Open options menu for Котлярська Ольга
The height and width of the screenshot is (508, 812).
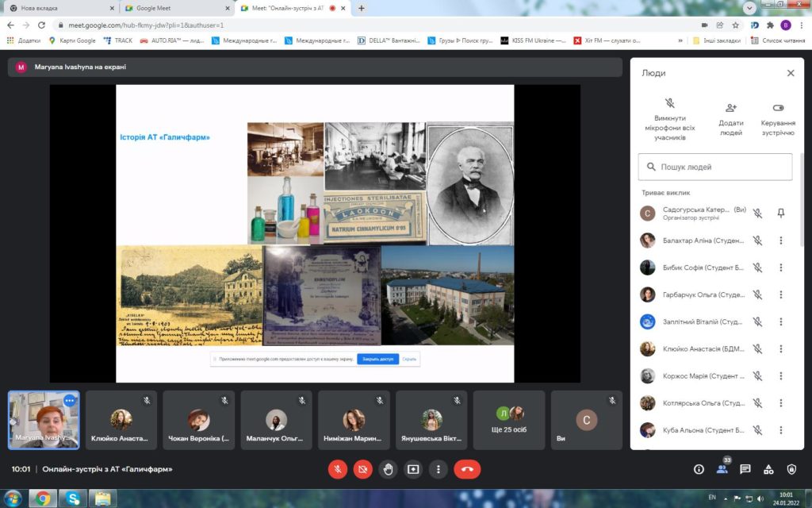click(781, 402)
